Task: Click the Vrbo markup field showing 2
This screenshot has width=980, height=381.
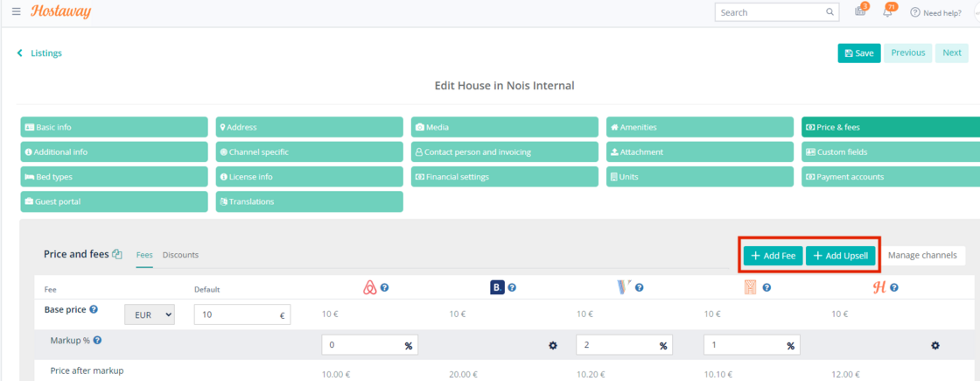Action: pos(625,345)
